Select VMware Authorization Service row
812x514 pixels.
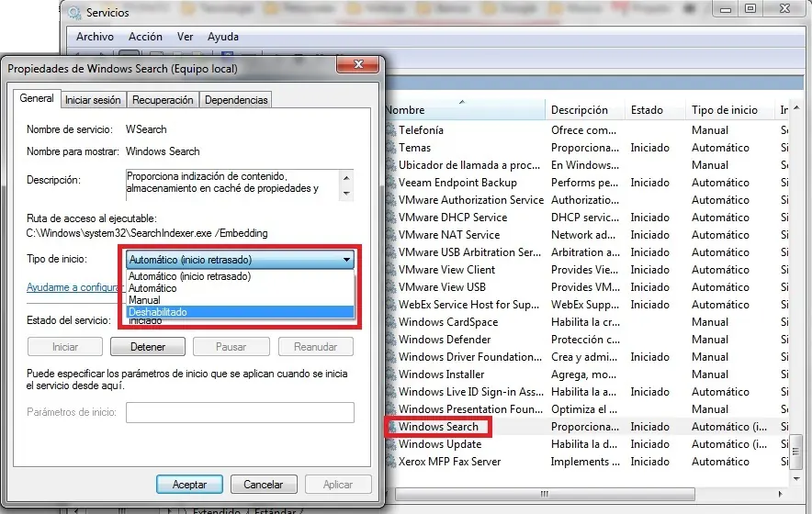coord(587,200)
